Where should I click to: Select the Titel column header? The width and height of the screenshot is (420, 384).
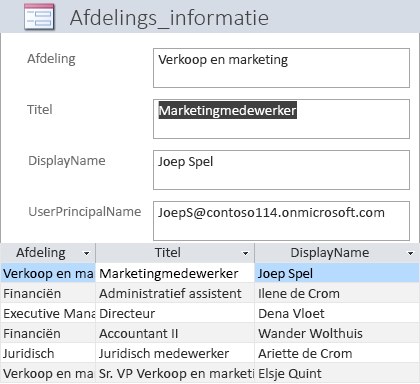click(175, 253)
